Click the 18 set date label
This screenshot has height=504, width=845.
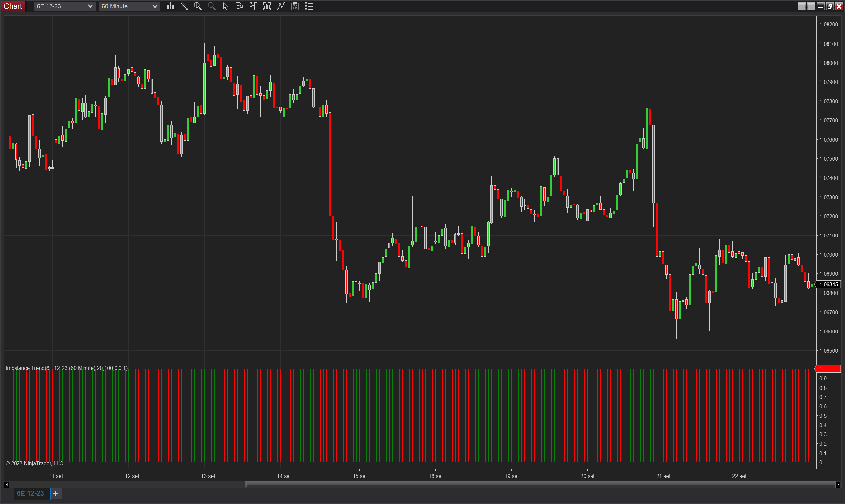pyautogui.click(x=436, y=476)
